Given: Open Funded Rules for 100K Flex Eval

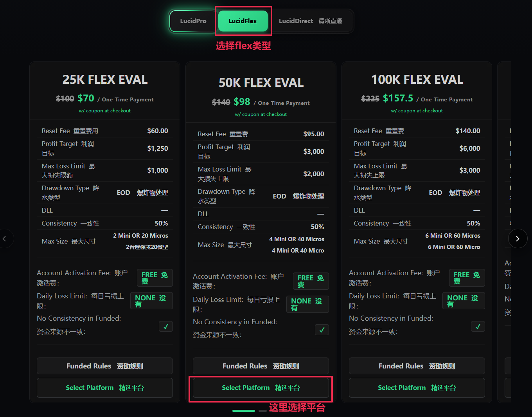Looking at the screenshot, I should (x=417, y=366).
